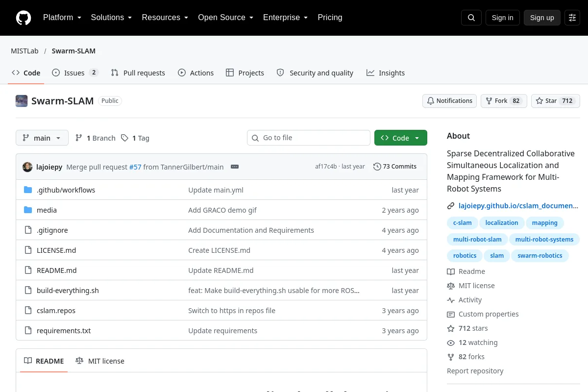
Task: Click the Go to file search field
Action: point(309,138)
